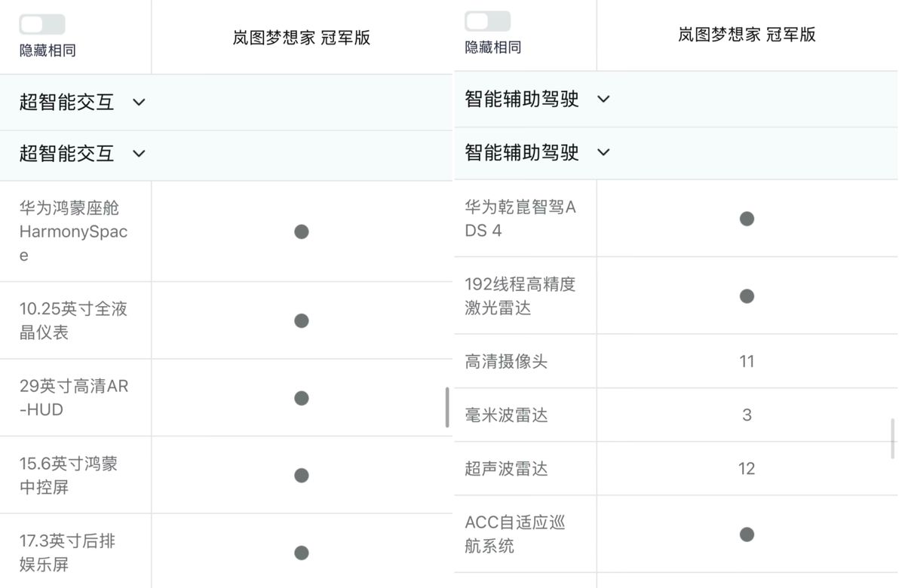Click the dot for 192线程高精度激光雷达

pyautogui.click(x=747, y=296)
